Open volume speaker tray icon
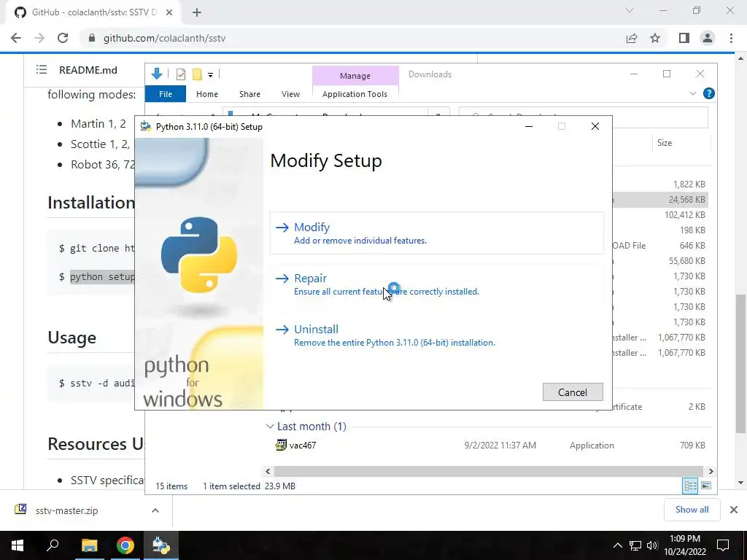The width and height of the screenshot is (747, 560). (x=652, y=545)
